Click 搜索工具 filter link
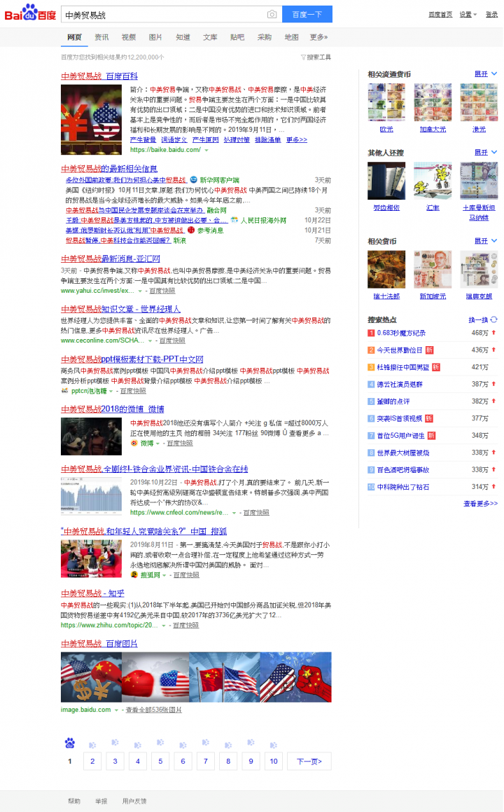The image size is (504, 812). 318,57
